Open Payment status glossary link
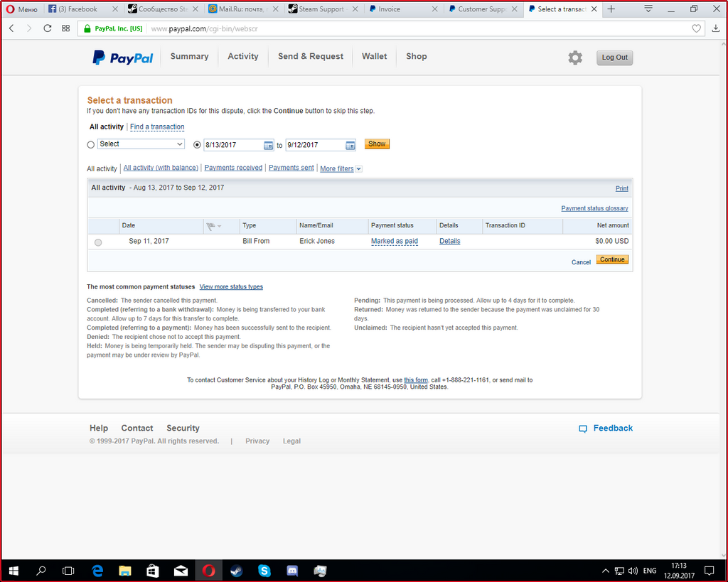 point(594,208)
